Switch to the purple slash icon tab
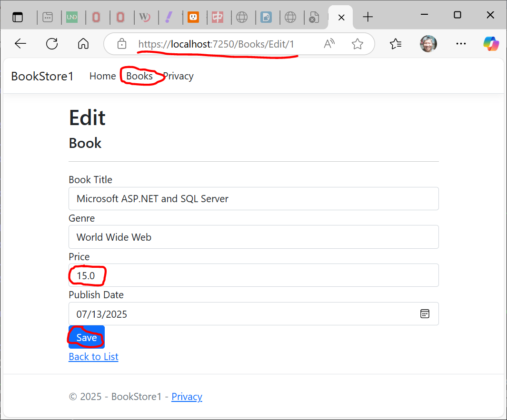The width and height of the screenshot is (507, 420). pyautogui.click(x=169, y=17)
